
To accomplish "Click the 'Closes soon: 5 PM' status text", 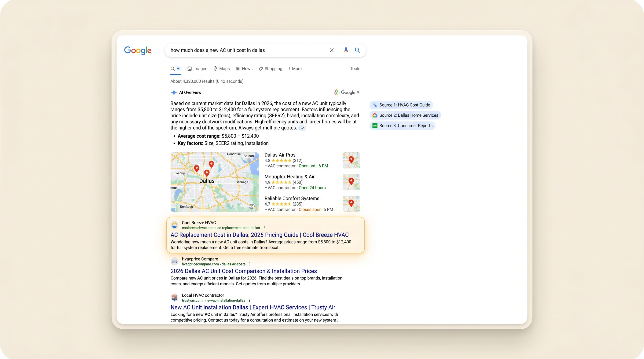I will 316,209.
